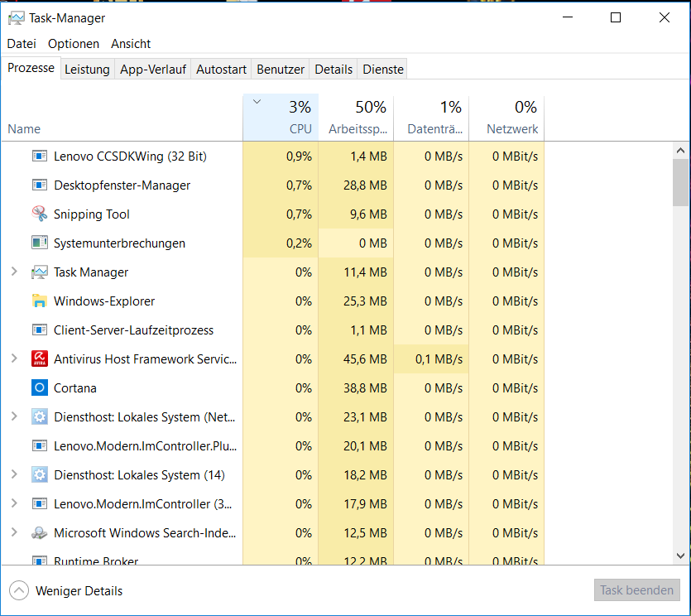Open the Ansicht menu
The image size is (691, 616).
(131, 44)
